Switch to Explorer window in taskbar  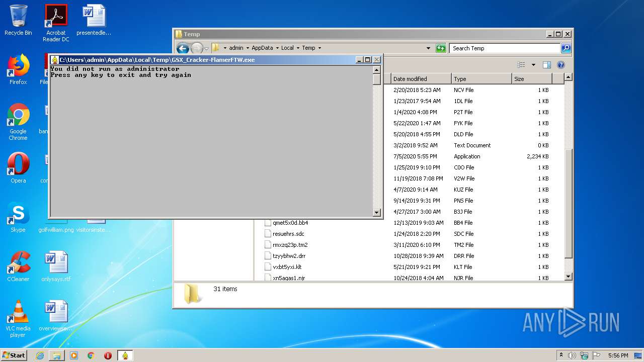tap(57, 355)
